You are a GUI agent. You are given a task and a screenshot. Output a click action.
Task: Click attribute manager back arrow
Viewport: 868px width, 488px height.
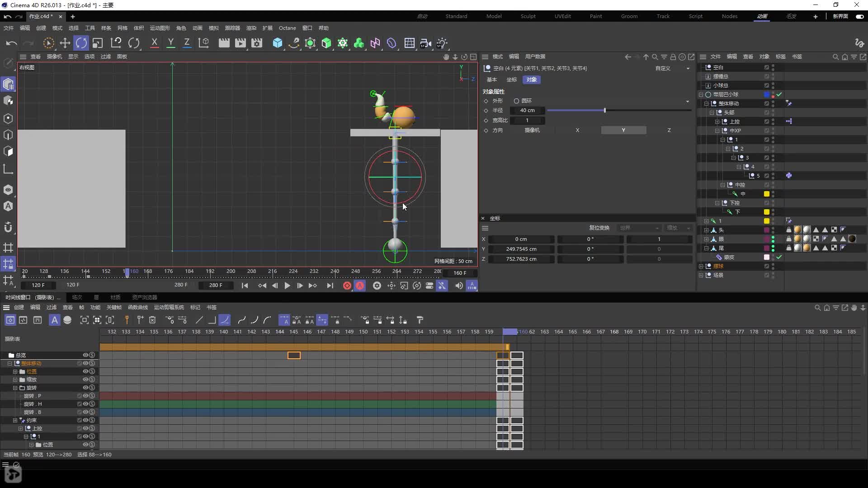click(628, 57)
